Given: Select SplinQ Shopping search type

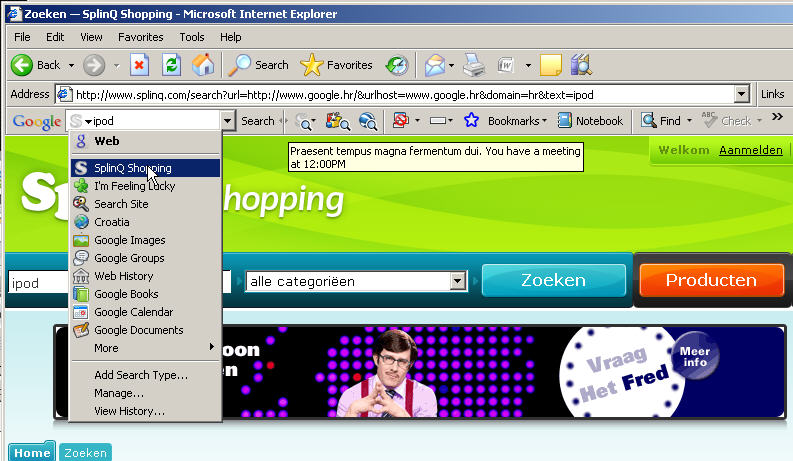Looking at the screenshot, I should click(145, 168).
